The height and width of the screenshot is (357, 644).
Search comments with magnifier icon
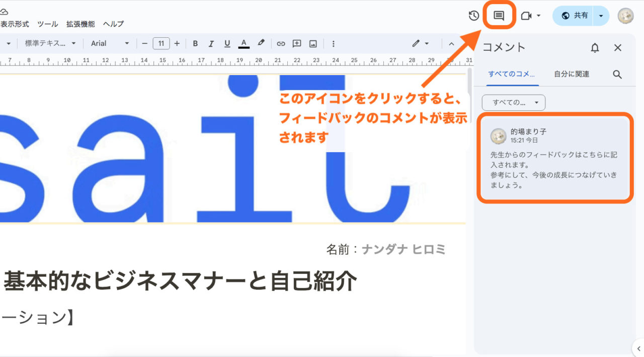click(617, 75)
